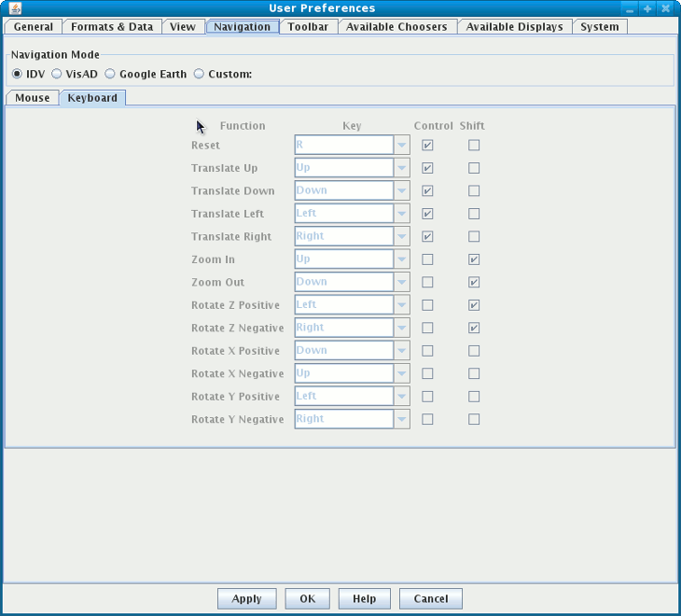Open the Formats & Data tab
This screenshot has width=681, height=616.
click(x=112, y=27)
